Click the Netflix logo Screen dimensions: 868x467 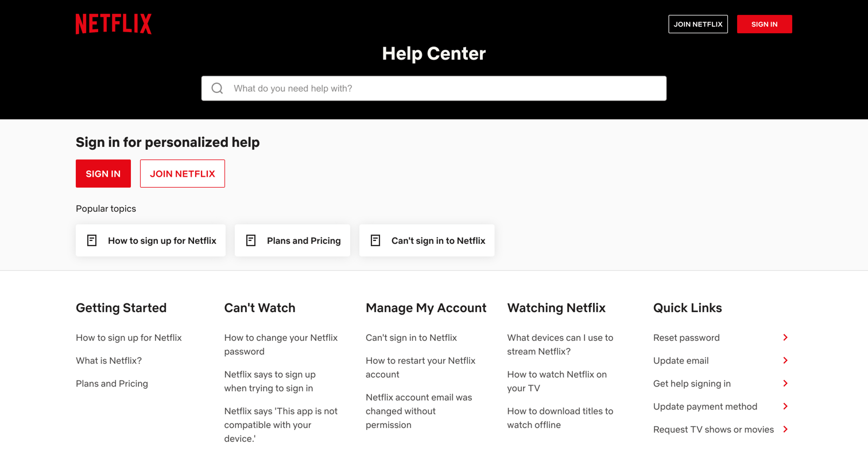[x=114, y=24]
